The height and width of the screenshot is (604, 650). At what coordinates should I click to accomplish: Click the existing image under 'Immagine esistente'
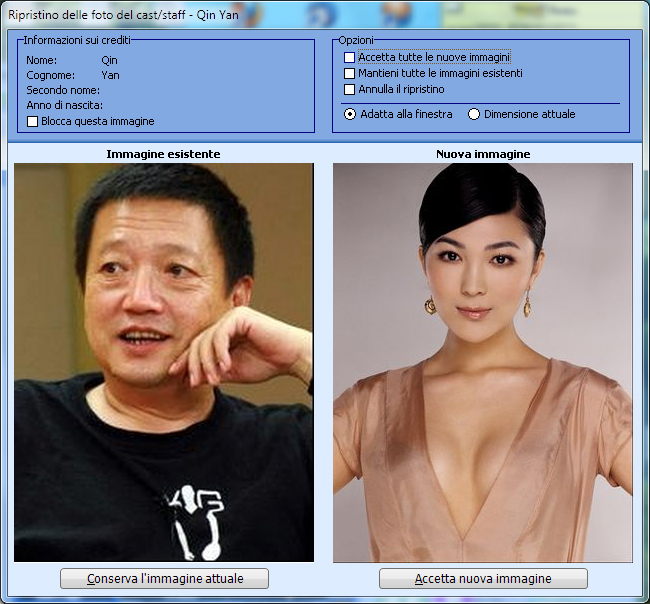(164, 362)
